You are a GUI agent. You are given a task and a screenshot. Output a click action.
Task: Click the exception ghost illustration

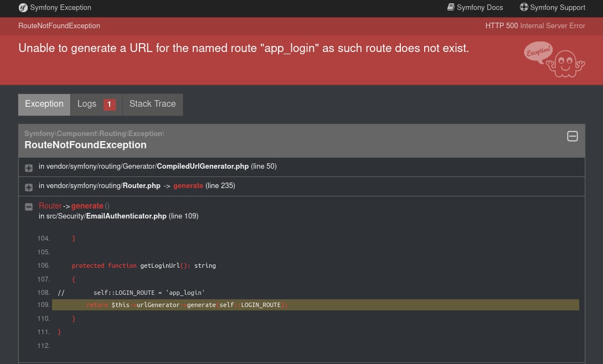554,60
